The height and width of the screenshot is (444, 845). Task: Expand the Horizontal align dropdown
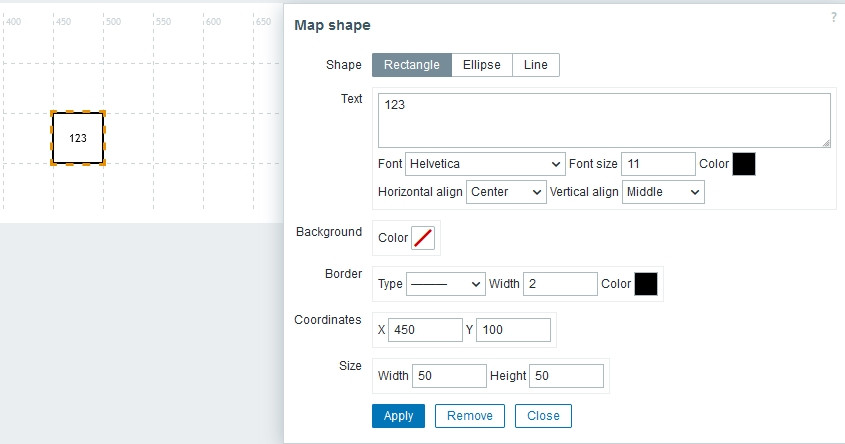pyautogui.click(x=506, y=191)
